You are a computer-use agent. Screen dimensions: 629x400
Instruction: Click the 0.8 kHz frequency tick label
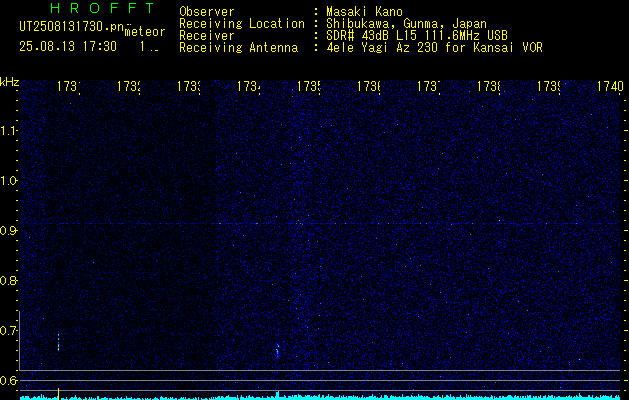click(8, 280)
